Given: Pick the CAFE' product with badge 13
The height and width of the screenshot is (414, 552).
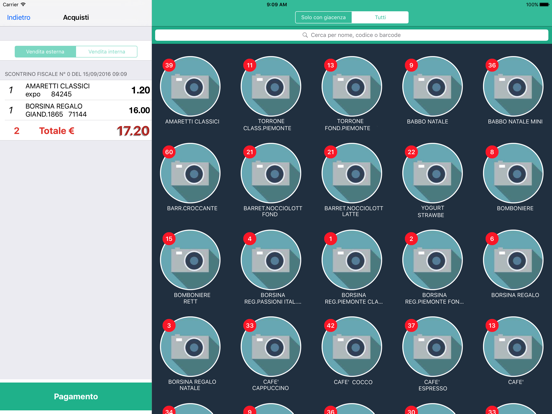Looking at the screenshot, I should (x=514, y=347).
